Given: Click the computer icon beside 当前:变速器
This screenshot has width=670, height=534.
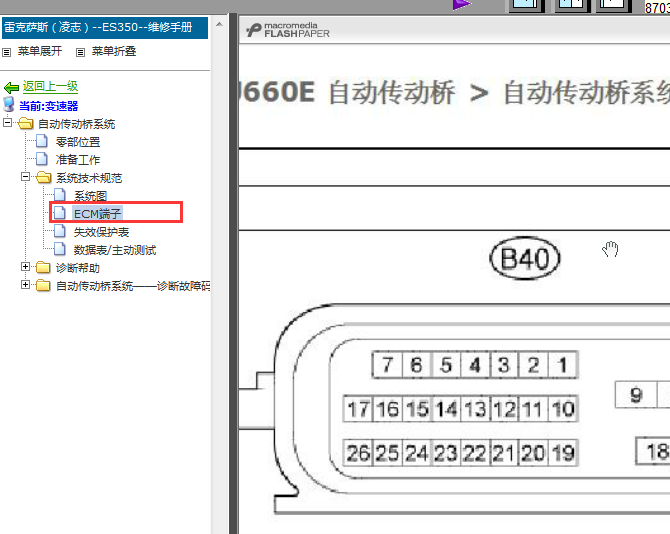Looking at the screenshot, I should tap(9, 104).
